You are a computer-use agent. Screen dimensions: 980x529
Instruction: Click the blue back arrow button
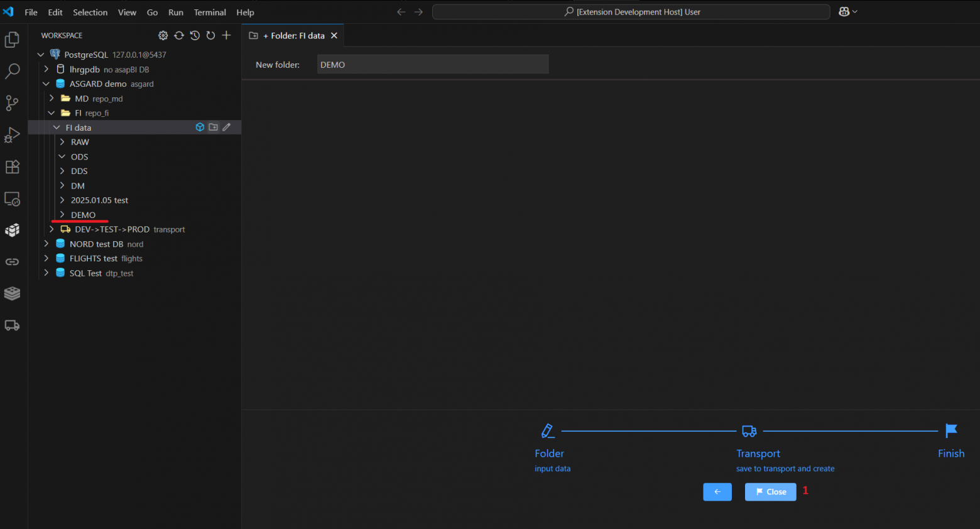click(x=717, y=492)
